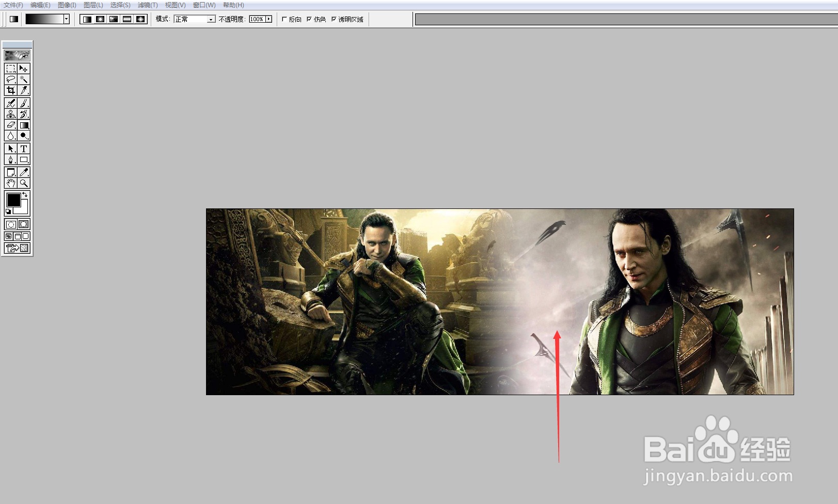Select the Airbrush tool
The width and height of the screenshot is (838, 504).
(x=11, y=103)
